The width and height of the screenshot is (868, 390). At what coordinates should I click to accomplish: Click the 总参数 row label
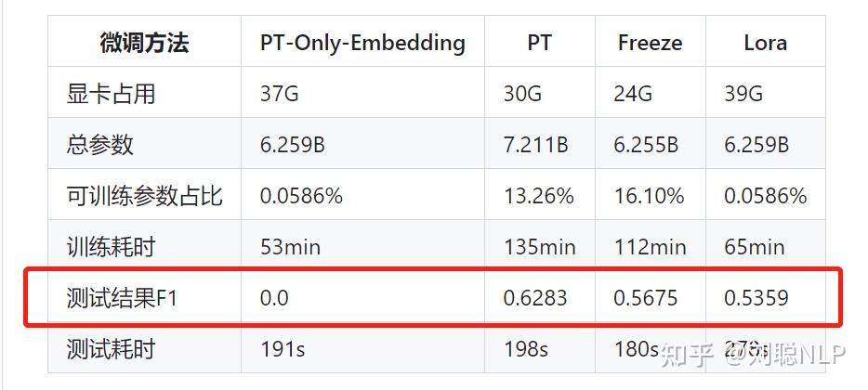[x=100, y=145]
